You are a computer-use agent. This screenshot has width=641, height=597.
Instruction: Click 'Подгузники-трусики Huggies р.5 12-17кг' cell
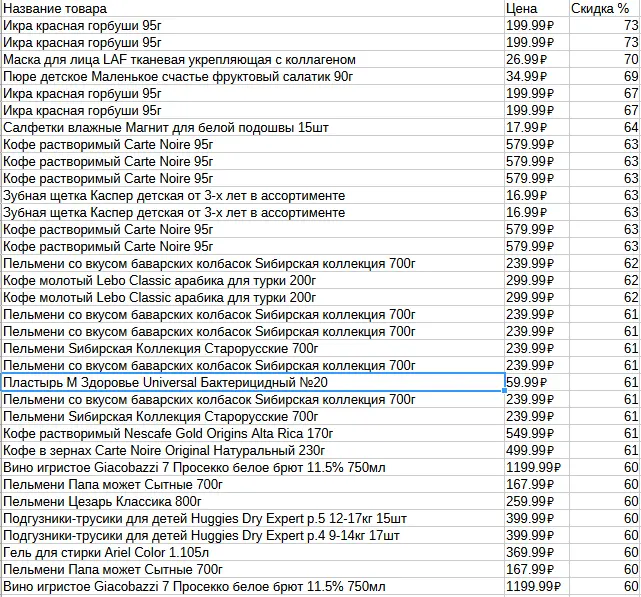click(x=253, y=518)
